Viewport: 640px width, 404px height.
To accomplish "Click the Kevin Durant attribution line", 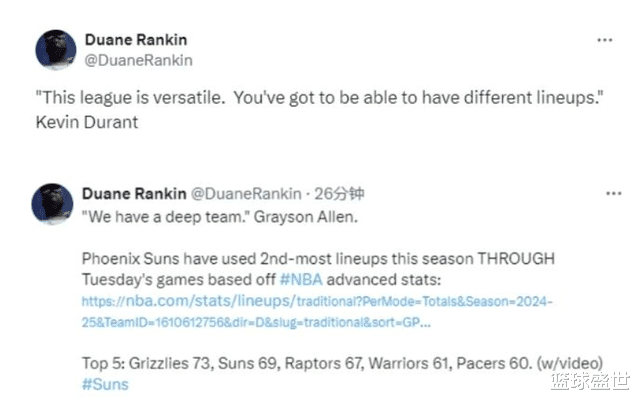I will pos(87,122).
